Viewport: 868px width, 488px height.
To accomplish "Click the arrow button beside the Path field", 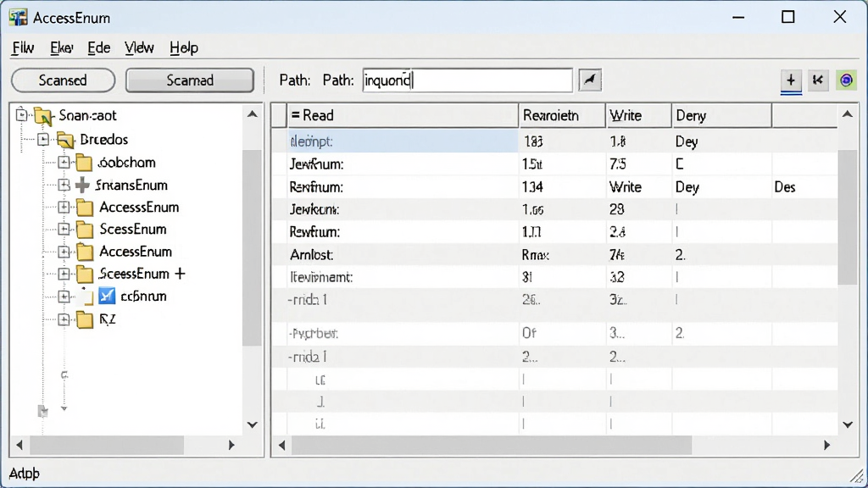I will tap(590, 80).
